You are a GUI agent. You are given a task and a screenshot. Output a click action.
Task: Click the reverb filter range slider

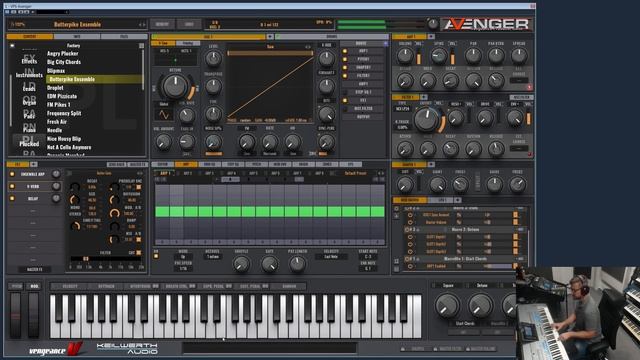[x=107, y=259]
